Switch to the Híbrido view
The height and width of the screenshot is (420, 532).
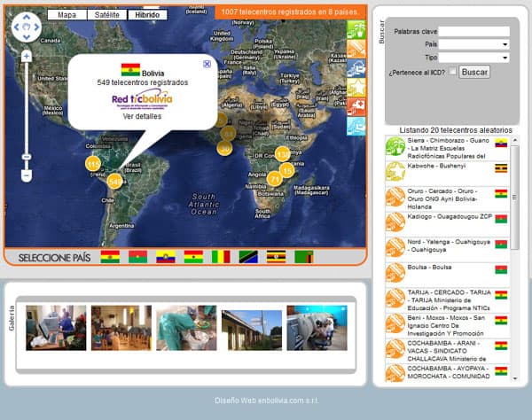147,15
